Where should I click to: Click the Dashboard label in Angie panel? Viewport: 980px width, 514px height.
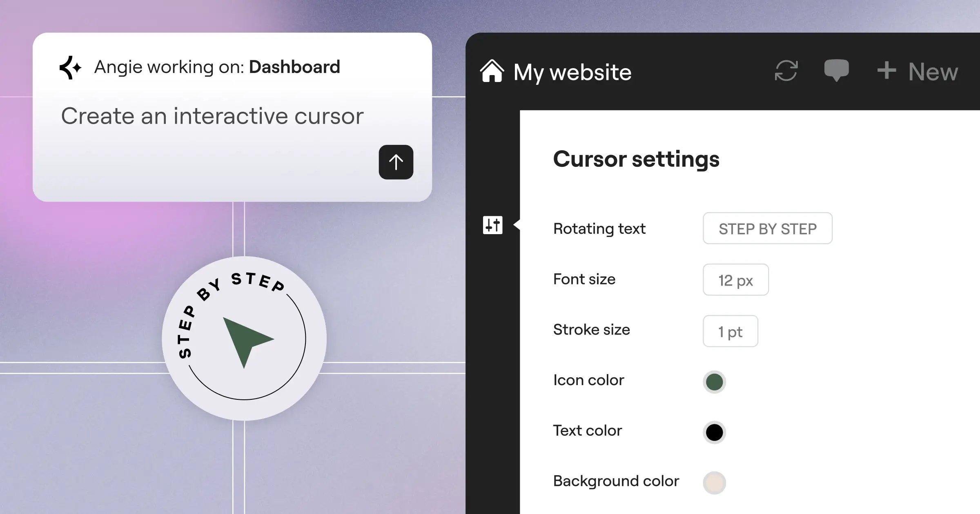[x=294, y=67]
